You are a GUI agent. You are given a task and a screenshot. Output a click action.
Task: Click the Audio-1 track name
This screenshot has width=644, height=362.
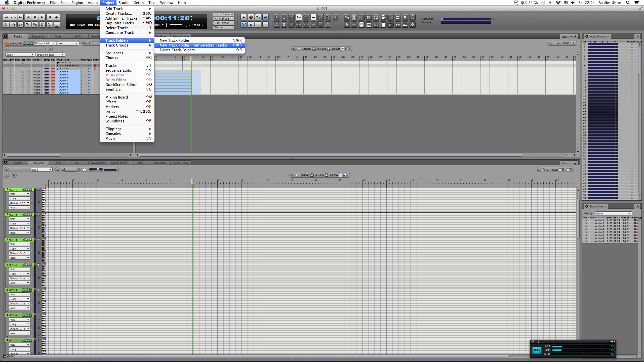click(x=64, y=72)
